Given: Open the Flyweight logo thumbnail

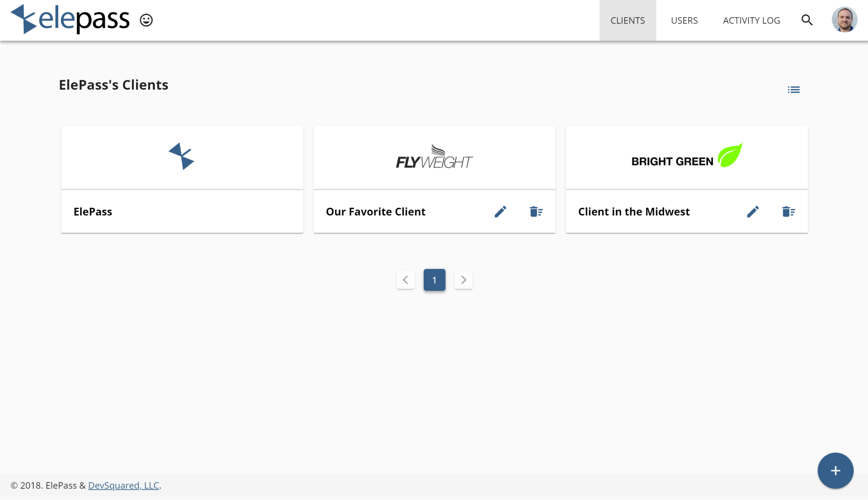Looking at the screenshot, I should 434,157.
